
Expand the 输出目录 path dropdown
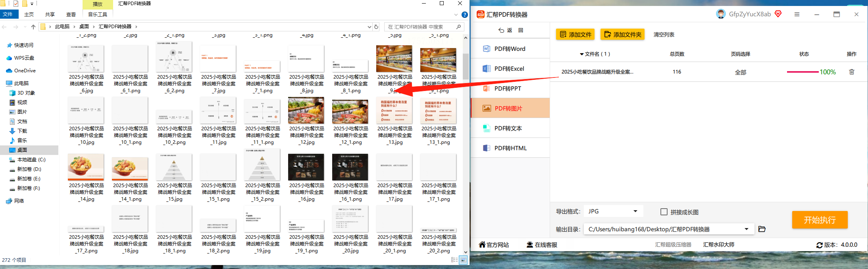747,229
